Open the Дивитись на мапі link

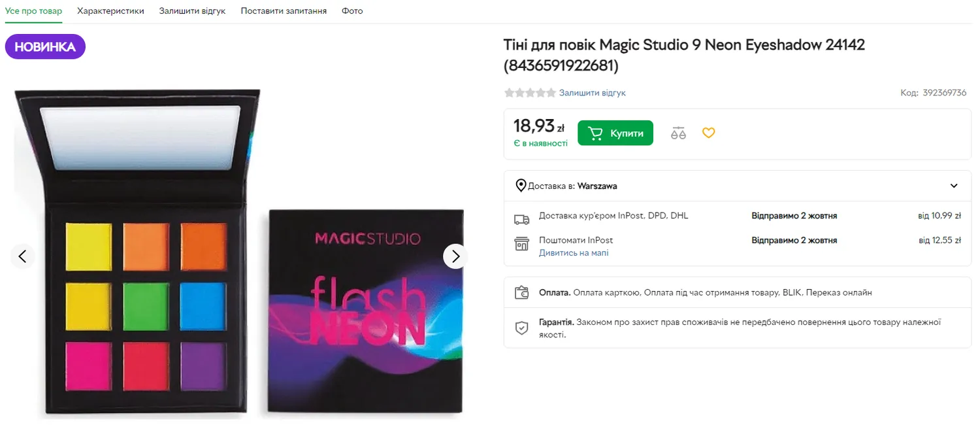[573, 252]
